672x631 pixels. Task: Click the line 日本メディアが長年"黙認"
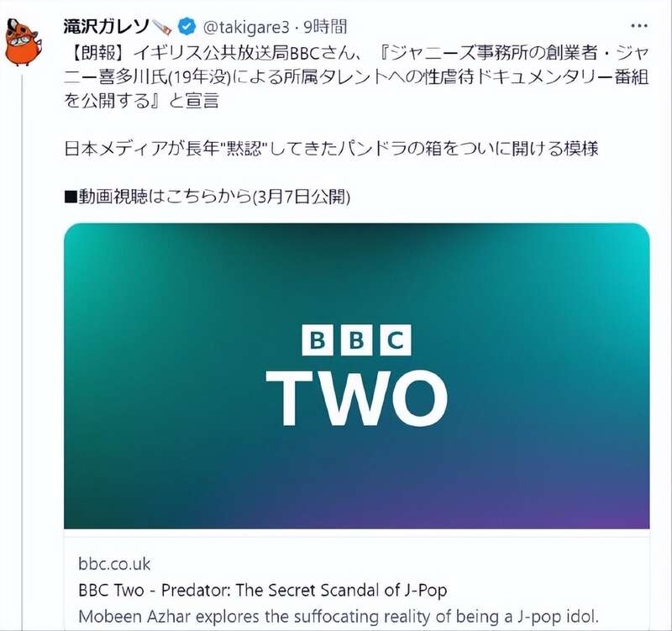[x=331, y=149]
